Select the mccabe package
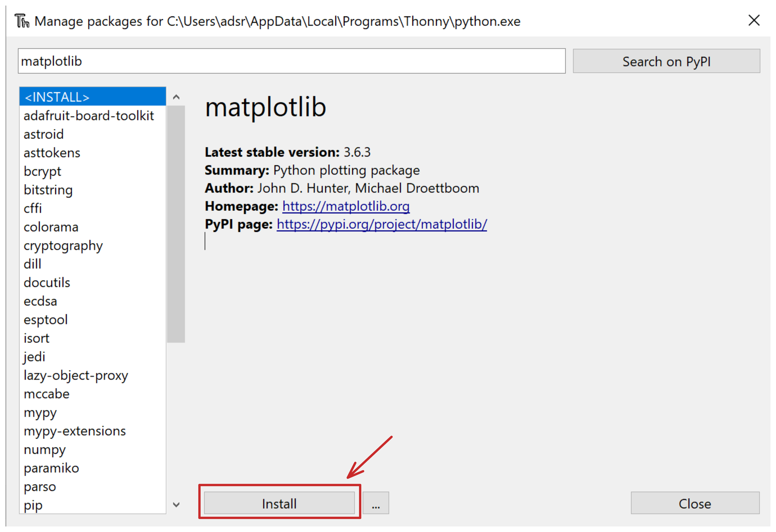The width and height of the screenshot is (776, 532). 93,394
